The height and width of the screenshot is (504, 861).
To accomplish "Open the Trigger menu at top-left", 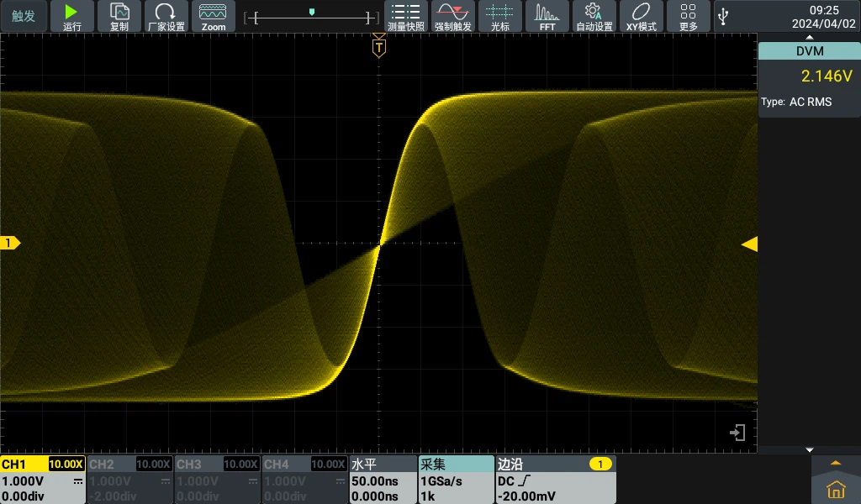I will coord(24,16).
